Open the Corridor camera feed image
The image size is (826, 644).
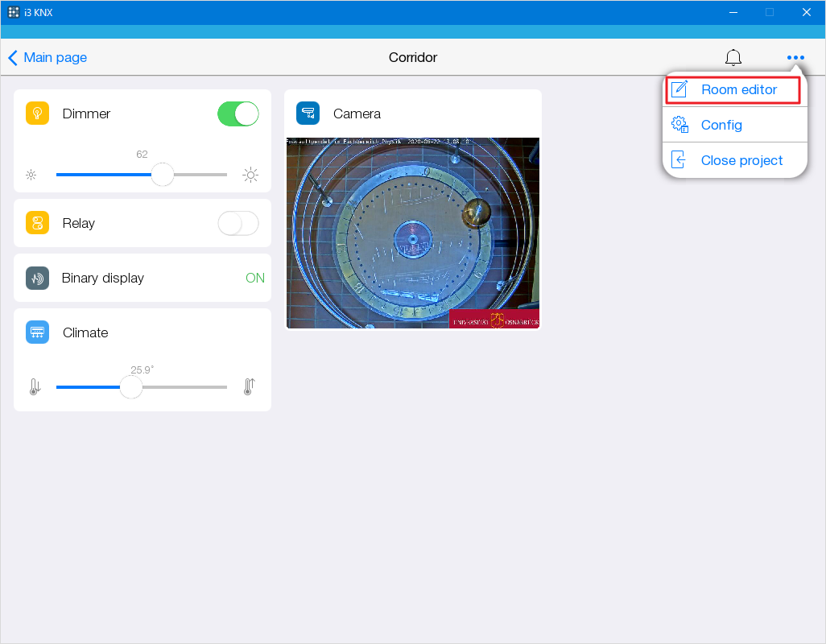(413, 233)
